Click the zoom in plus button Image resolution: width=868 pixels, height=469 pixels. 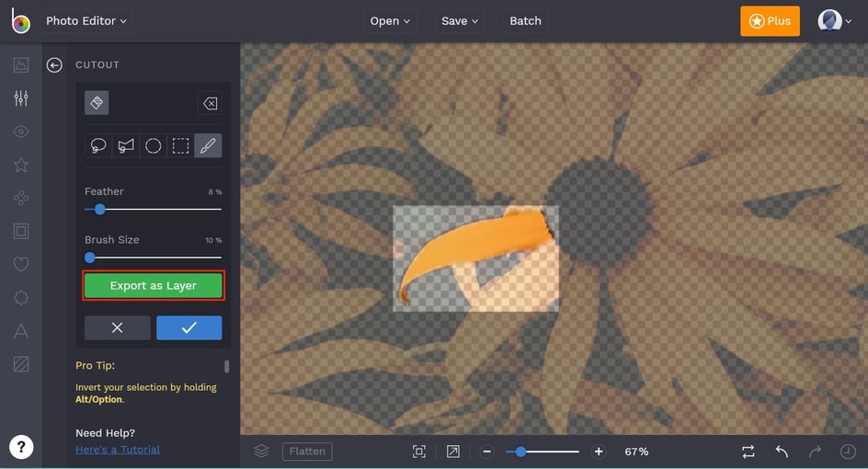(599, 452)
